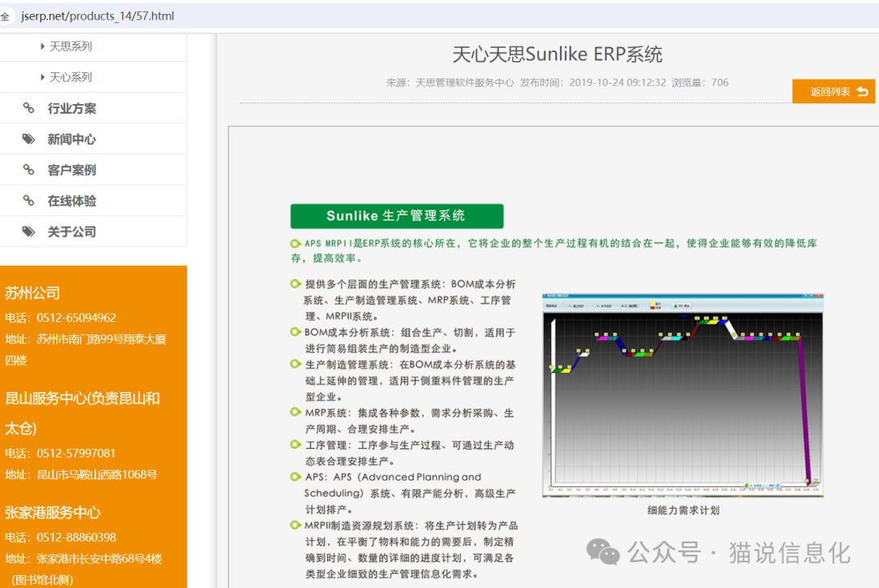Expand the 天思系列 arrow
879x588 pixels.
pos(42,46)
